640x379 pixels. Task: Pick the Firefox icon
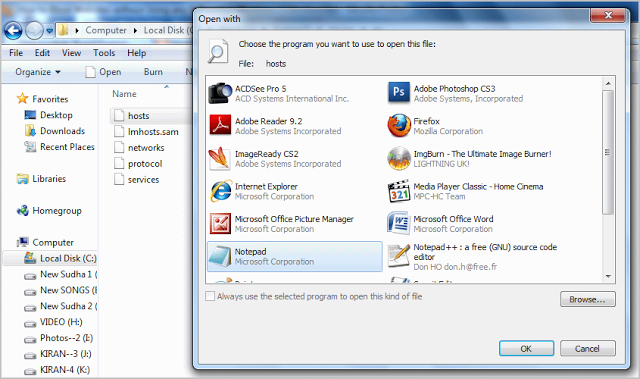[399, 125]
